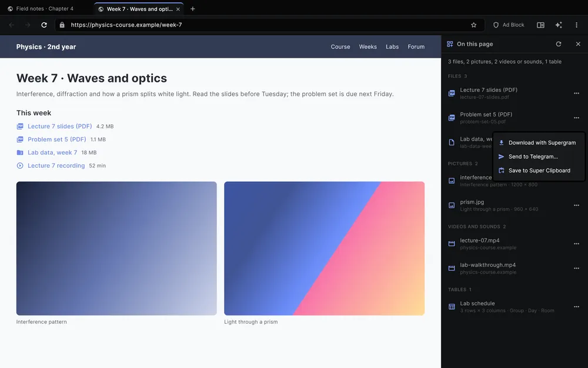
Task: Click the On this page grid icon
Action: pos(450,44)
